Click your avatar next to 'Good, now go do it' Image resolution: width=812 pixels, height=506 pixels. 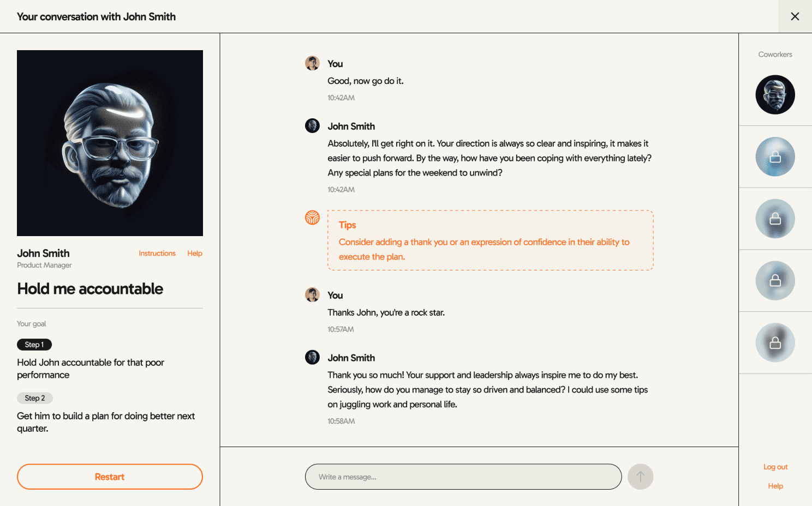[x=312, y=63]
